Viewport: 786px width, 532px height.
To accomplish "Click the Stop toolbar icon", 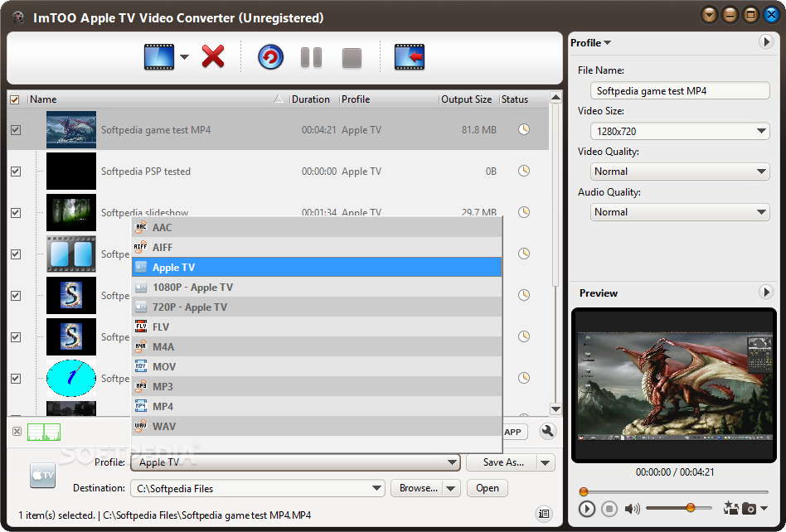I will coord(352,58).
